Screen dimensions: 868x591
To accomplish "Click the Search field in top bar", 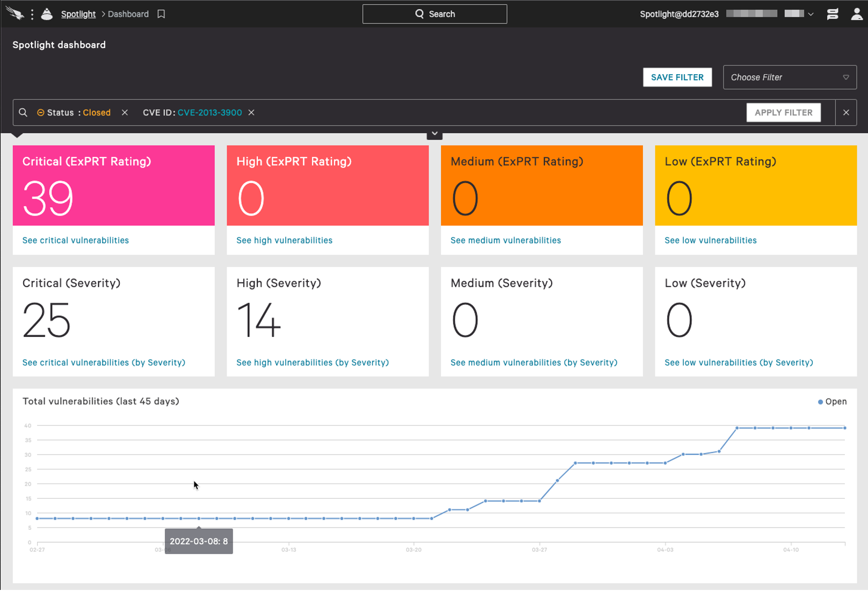I will point(435,14).
